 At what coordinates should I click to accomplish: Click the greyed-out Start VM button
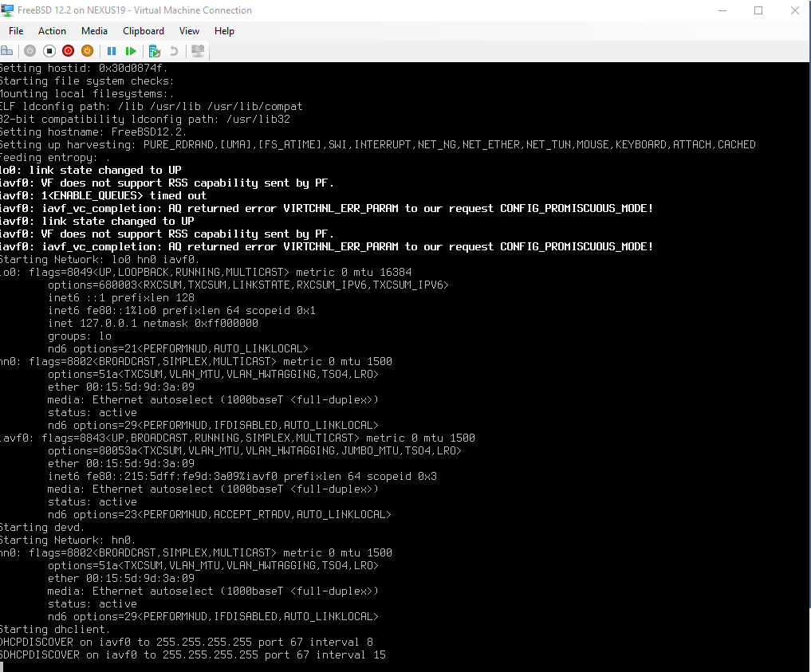pyautogui.click(x=30, y=51)
